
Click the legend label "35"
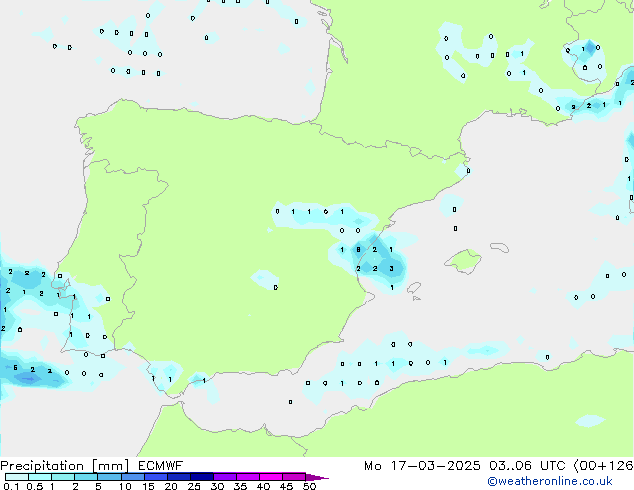240,486
